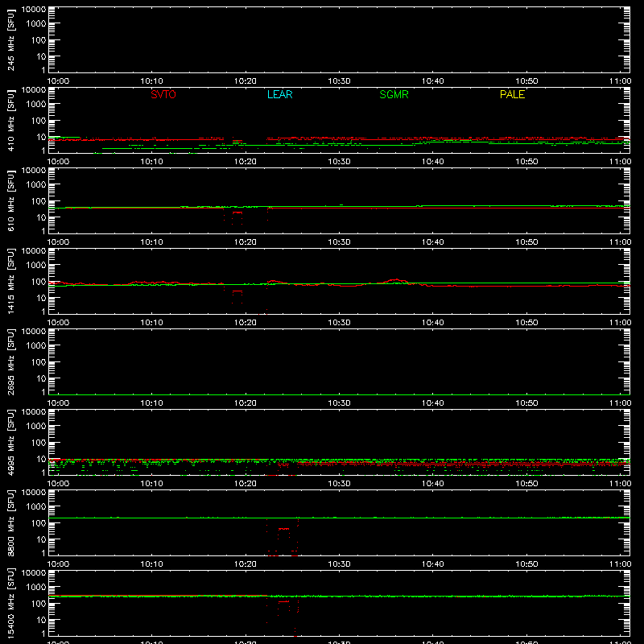This screenshot has width=644, height=644.
Task: Select the 1415 MHz [SFU] axis title
Action: [11, 281]
